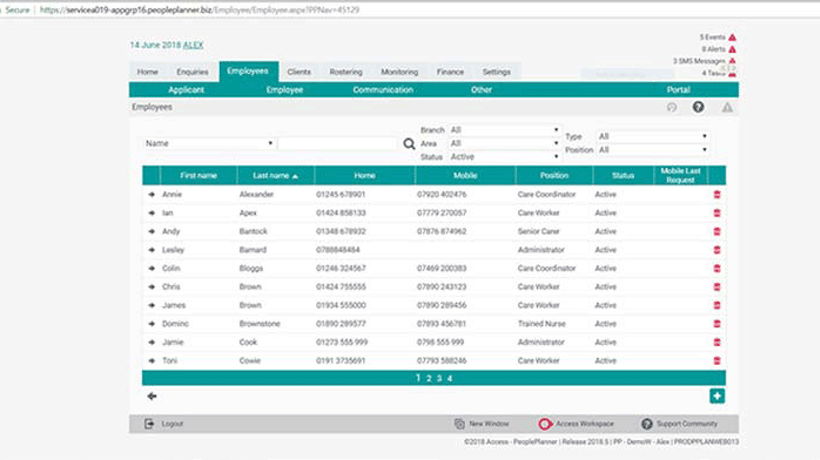Delete Ian Apex's record via the bin icon
The image size is (820, 460).
(717, 213)
